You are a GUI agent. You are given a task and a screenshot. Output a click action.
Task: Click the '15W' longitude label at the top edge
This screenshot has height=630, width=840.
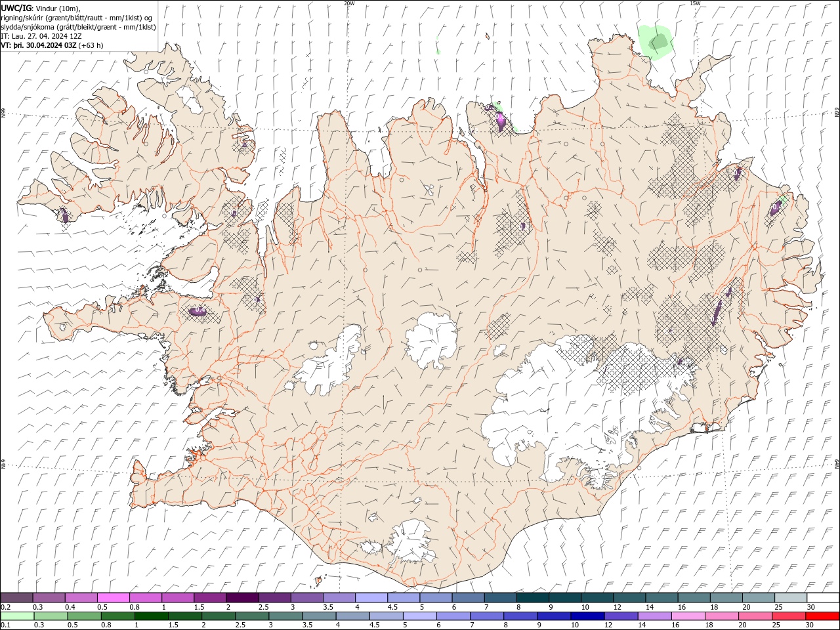pyautogui.click(x=695, y=3)
